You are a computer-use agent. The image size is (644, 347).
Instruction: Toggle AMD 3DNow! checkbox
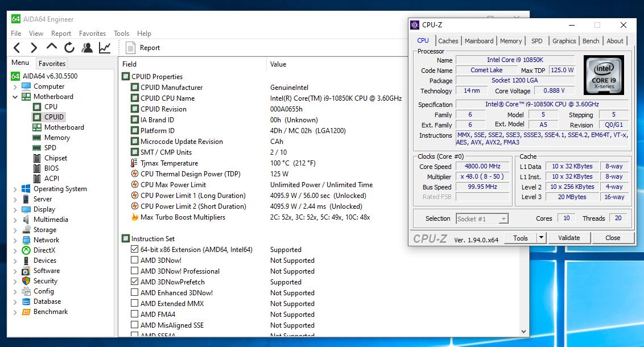coord(134,259)
